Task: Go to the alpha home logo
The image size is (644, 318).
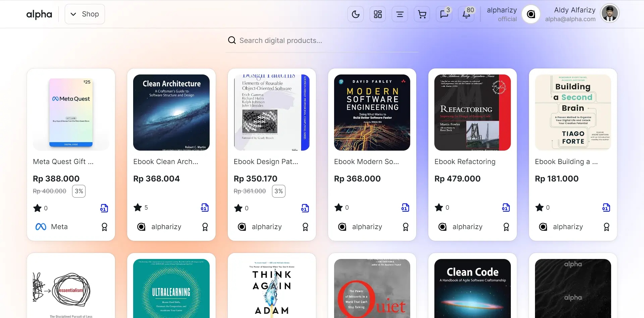Action: pyautogui.click(x=39, y=14)
